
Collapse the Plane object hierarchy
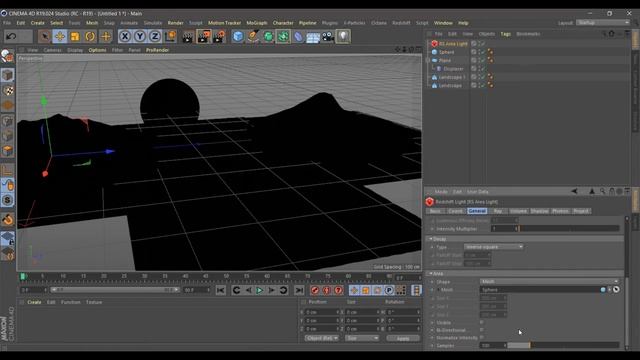point(428,60)
